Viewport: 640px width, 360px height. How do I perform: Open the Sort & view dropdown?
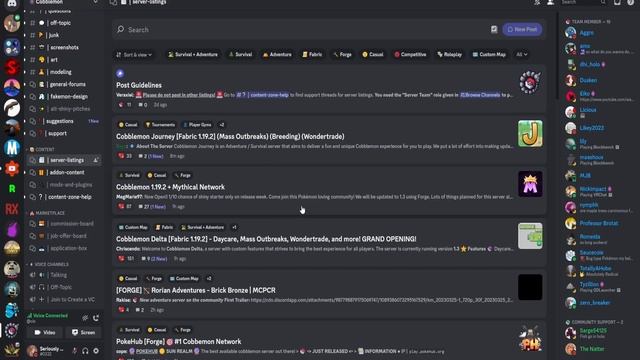[134, 54]
